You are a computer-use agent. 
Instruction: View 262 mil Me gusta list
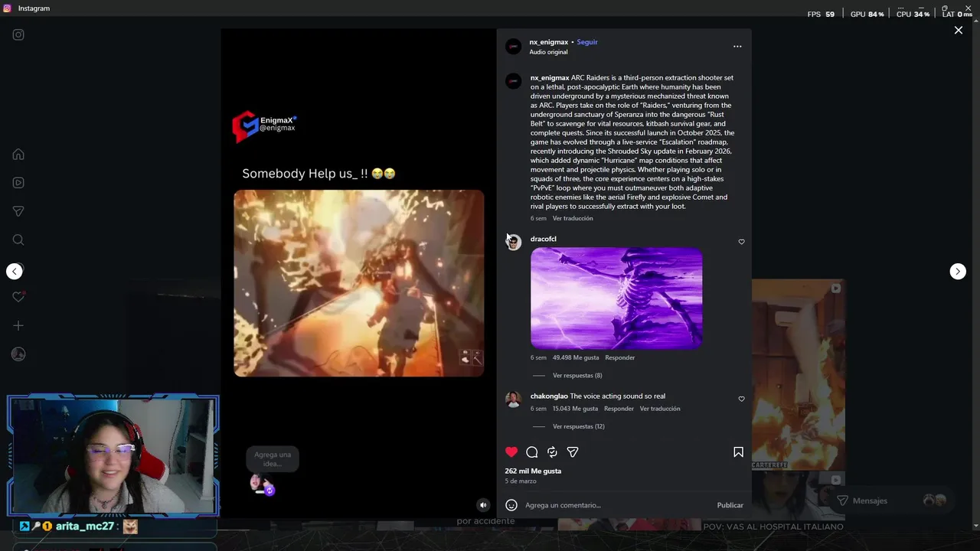[x=533, y=471]
